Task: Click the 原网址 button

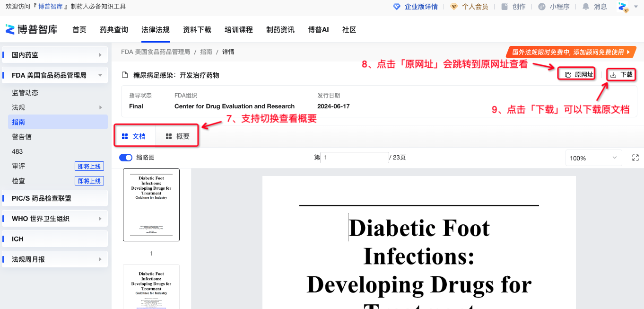Action: (x=579, y=75)
